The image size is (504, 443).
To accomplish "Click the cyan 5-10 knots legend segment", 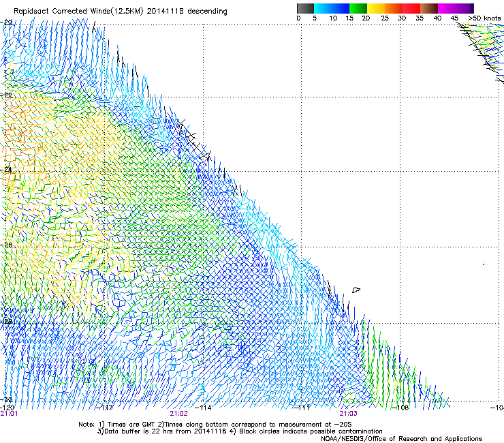I will [x=323, y=8].
